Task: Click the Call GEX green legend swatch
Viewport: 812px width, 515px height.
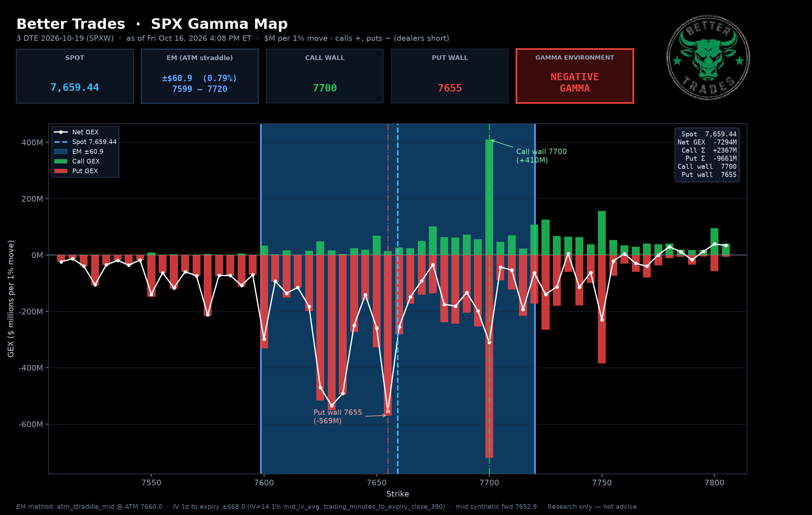Action: [x=61, y=161]
